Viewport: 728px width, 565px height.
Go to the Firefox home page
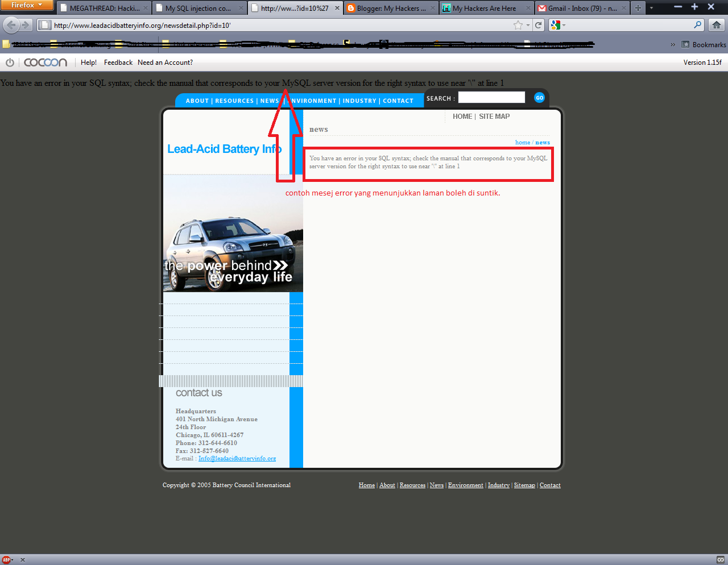(x=717, y=25)
